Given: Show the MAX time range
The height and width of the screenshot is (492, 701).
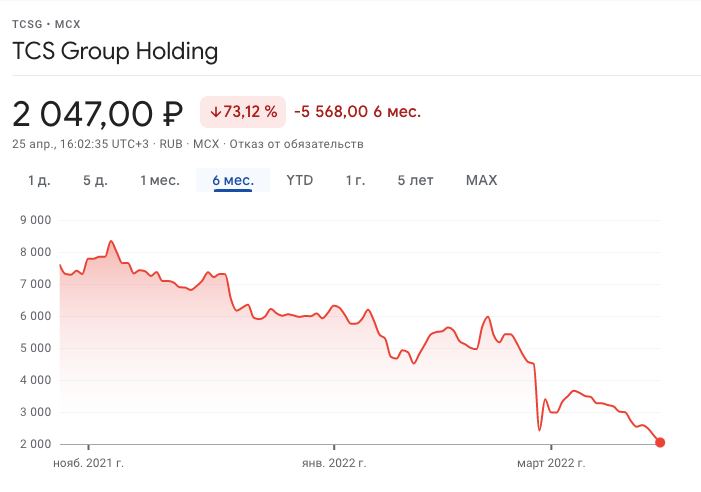Looking at the screenshot, I should point(481,181).
